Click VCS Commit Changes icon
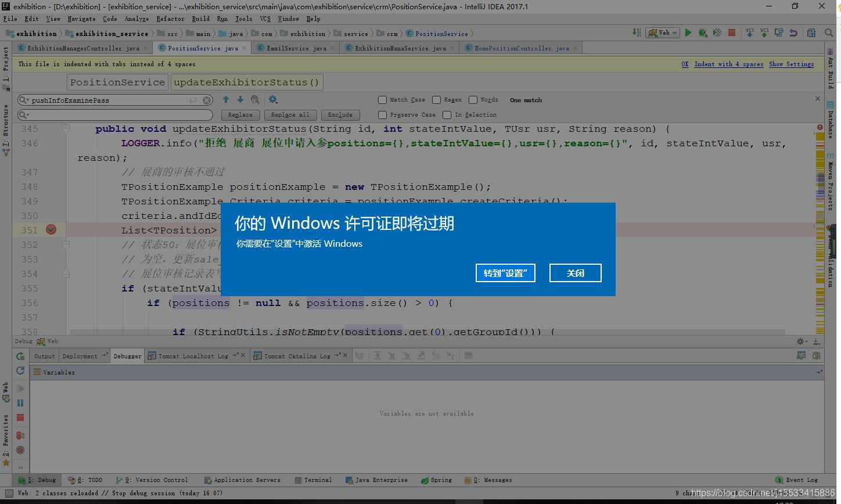841x504 pixels. 764,33
